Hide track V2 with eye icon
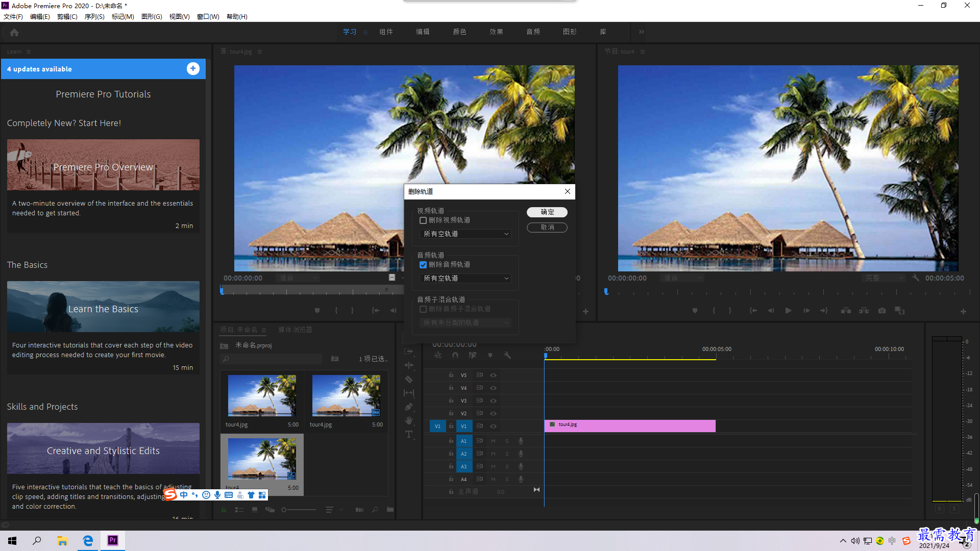The height and width of the screenshot is (551, 980). [x=493, y=413]
